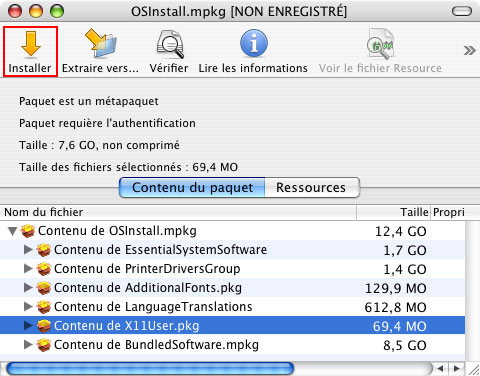
Task: Toggle toolbar with the title bar pill button
Action: click(x=462, y=11)
